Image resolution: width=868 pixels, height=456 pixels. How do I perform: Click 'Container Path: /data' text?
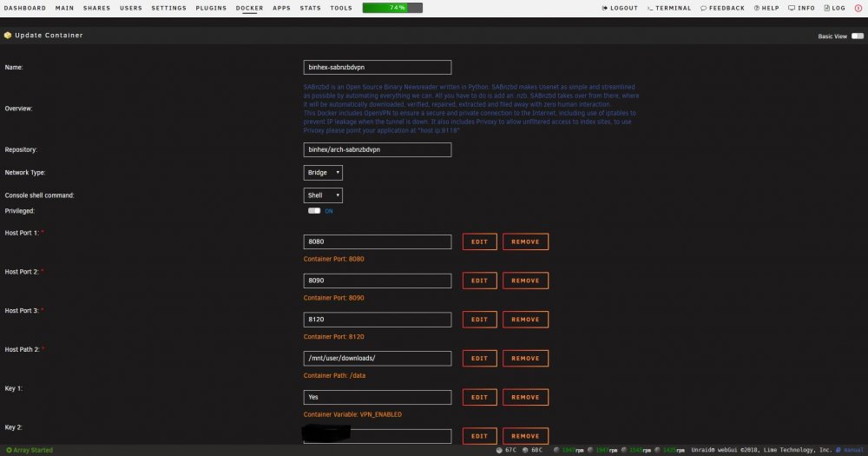[334, 375]
